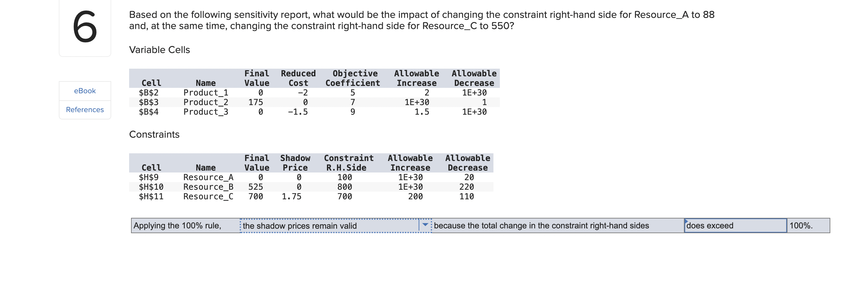
Task: Open the shadow prices answer dropdown
Action: click(334, 226)
